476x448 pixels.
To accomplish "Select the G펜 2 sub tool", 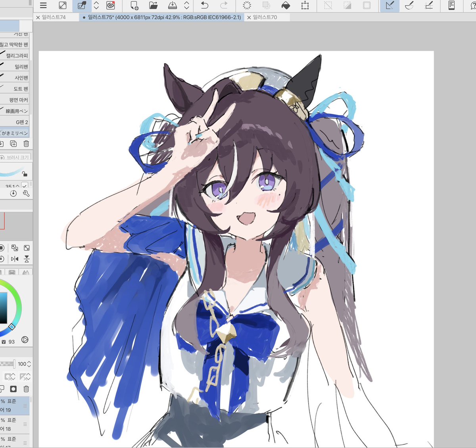I will coord(15,122).
